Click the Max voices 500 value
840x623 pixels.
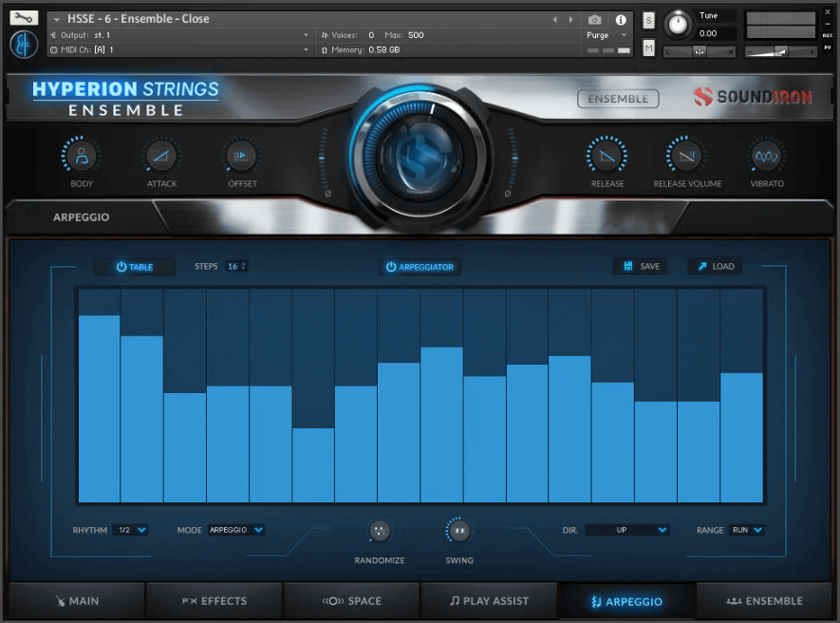pos(416,35)
